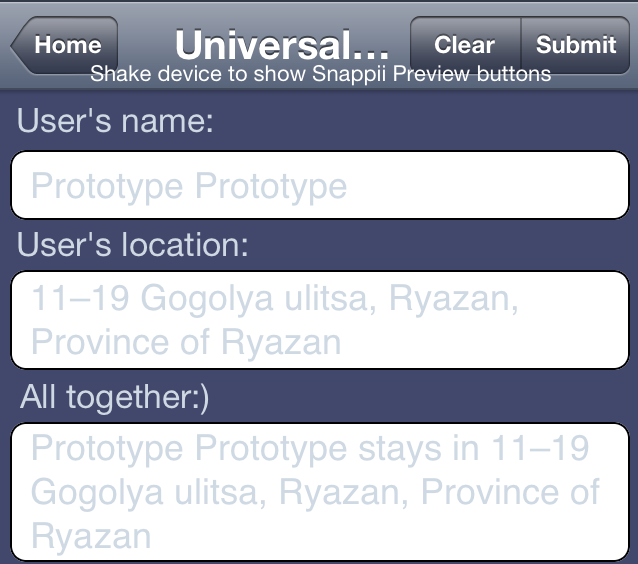This screenshot has width=638, height=564.
Task: Click the '11–19 Gogolya ulitsa, Ryazan,' line
Action: point(275,299)
